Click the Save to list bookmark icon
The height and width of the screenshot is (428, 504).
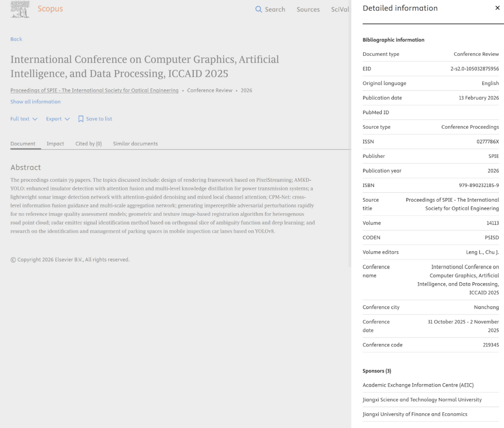pyautogui.click(x=81, y=119)
